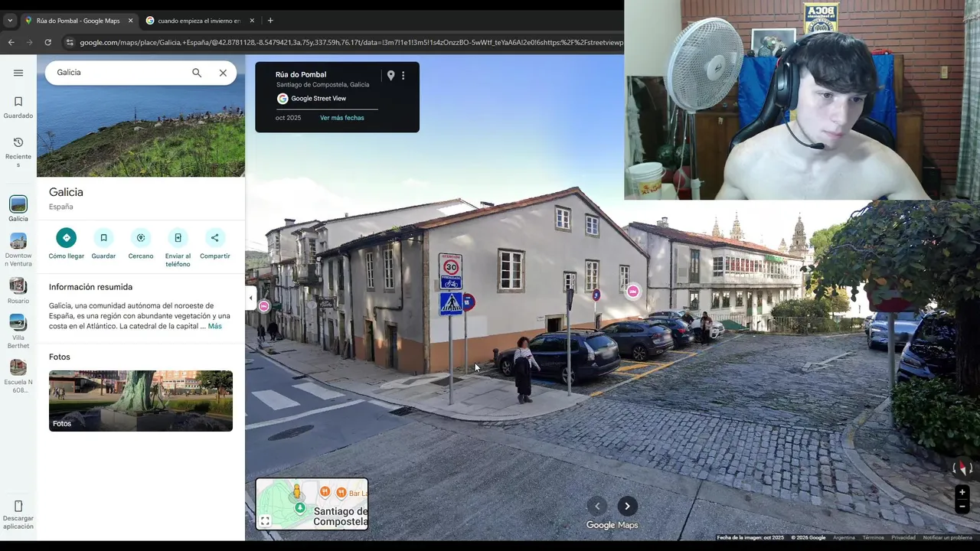This screenshot has width=980, height=551.
Task: Click Ver más fechas link
Action: point(342,118)
